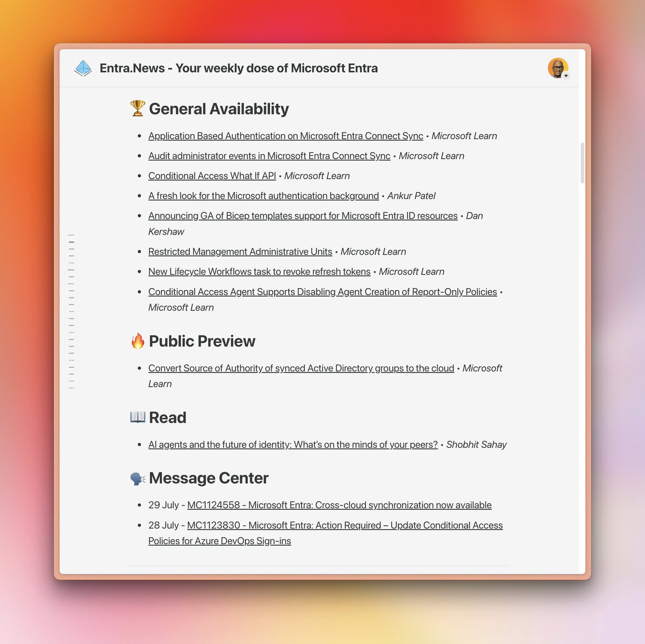Click the General Availability heading

[x=219, y=108]
